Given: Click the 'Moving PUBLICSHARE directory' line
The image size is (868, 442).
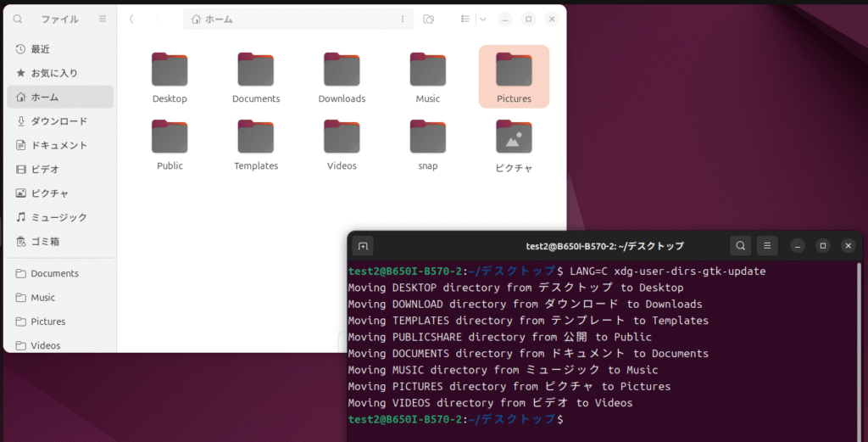Looking at the screenshot, I should point(500,337).
